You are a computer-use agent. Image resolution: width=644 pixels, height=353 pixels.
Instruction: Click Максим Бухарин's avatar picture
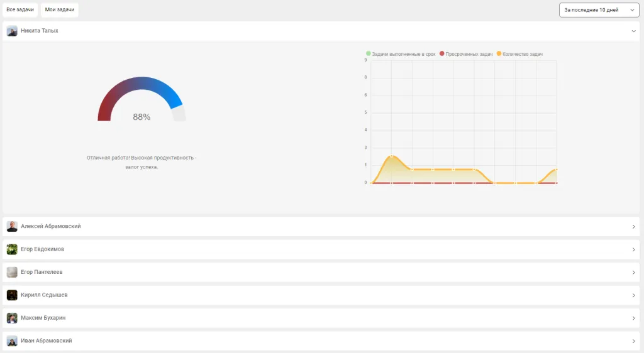click(12, 318)
